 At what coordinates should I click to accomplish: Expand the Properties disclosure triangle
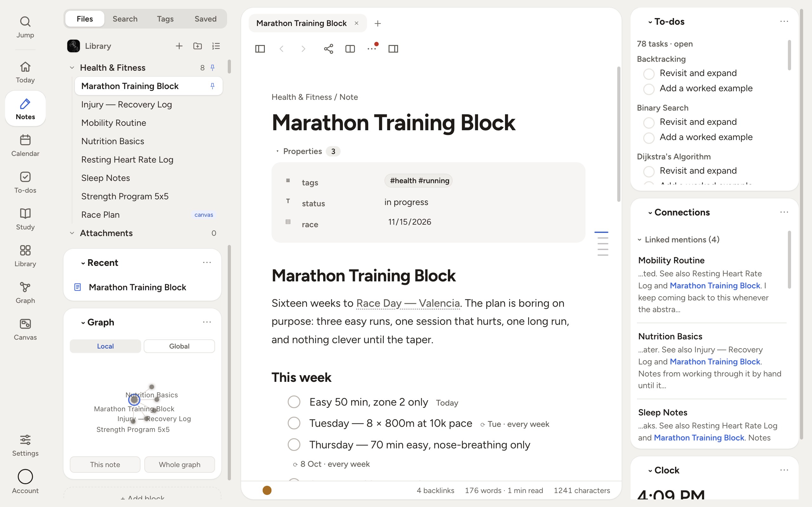point(278,151)
